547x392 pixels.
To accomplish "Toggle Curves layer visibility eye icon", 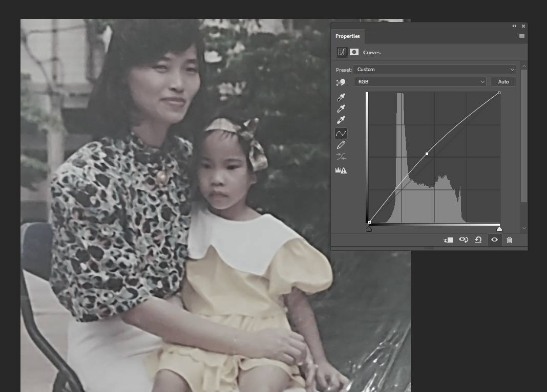I will pyautogui.click(x=494, y=240).
